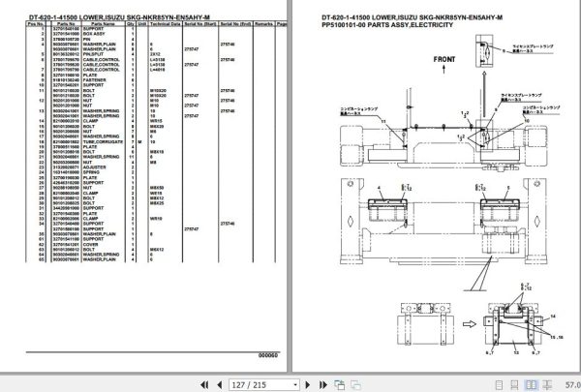
Task: Click the 'FASTENER' parts name entry
Action: tap(95, 80)
